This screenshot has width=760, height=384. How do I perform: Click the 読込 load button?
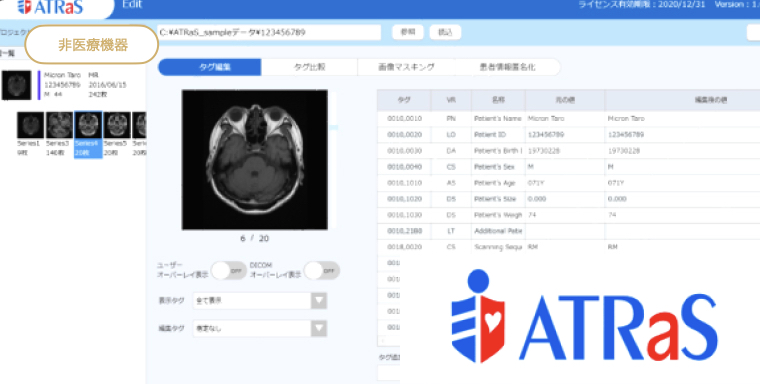pyautogui.click(x=445, y=32)
